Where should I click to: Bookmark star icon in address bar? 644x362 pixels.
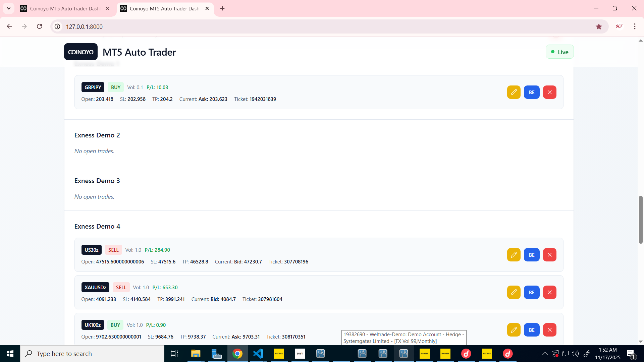(599, 26)
